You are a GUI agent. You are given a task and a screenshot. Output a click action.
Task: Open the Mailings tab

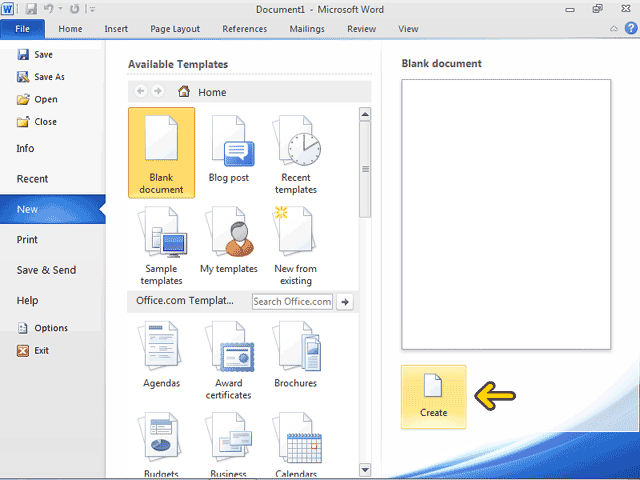(307, 29)
